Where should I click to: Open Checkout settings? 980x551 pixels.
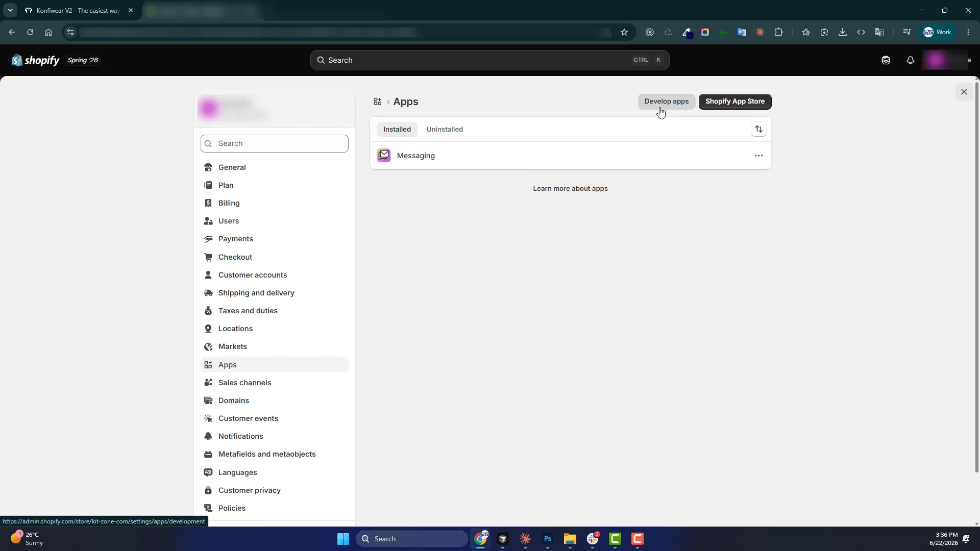pyautogui.click(x=275, y=257)
